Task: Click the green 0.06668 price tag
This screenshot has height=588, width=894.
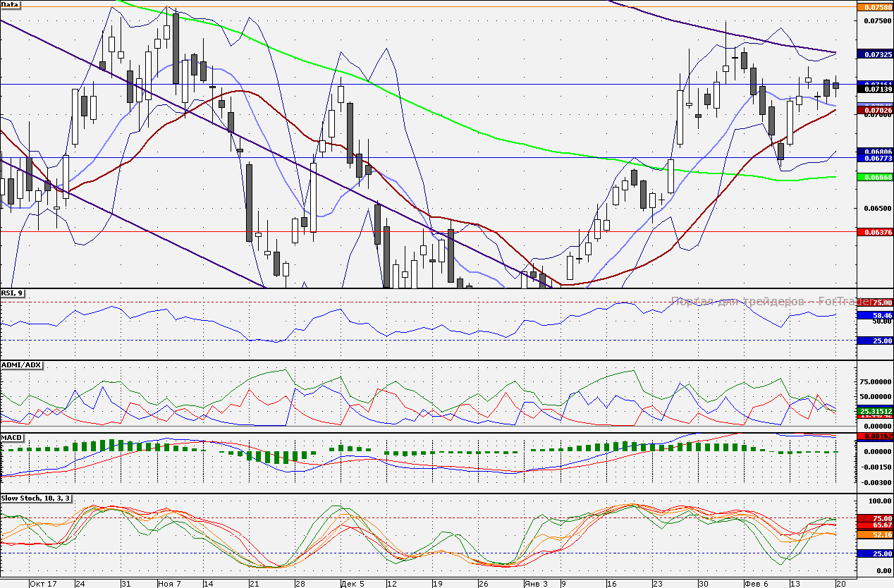Action: click(874, 176)
